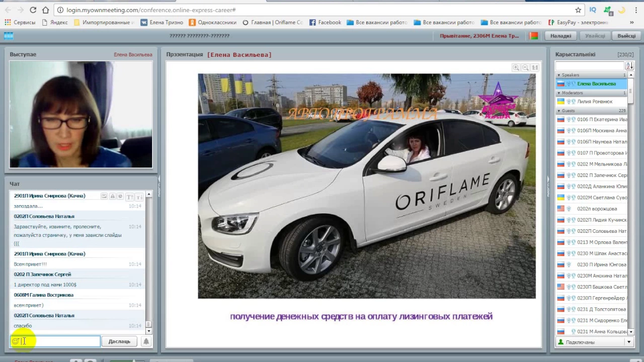Sort participants alphabetically with A-Z icon
The image size is (644, 362).
click(629, 66)
